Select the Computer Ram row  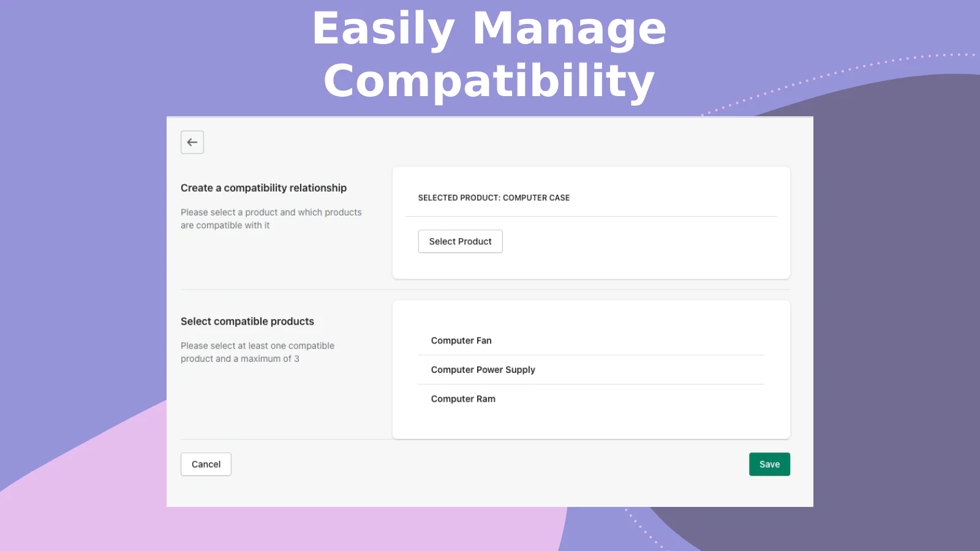coord(591,399)
